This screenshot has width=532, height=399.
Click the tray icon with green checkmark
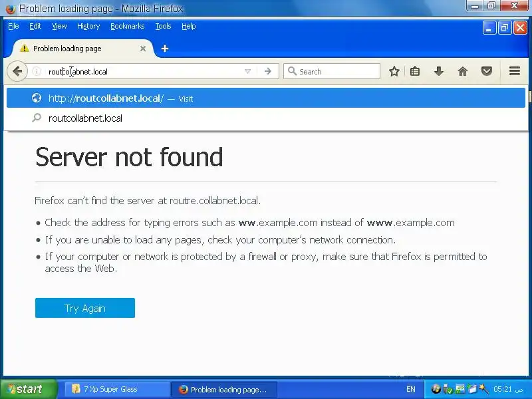point(448,389)
